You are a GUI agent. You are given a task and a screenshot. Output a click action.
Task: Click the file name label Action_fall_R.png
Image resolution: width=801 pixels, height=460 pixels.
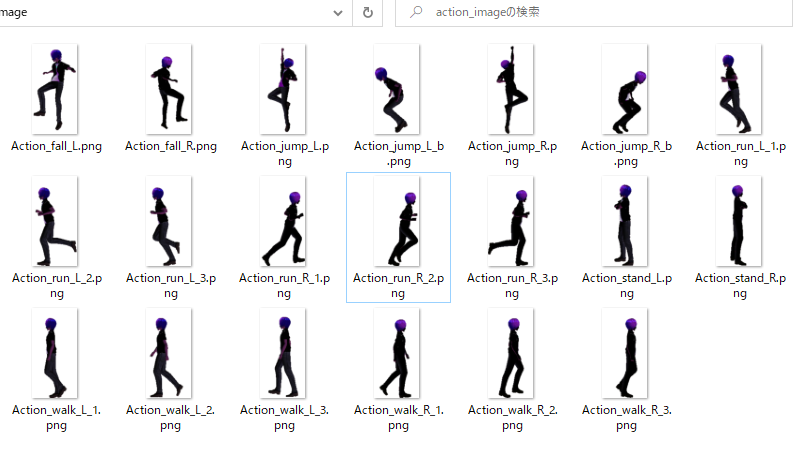(x=171, y=146)
